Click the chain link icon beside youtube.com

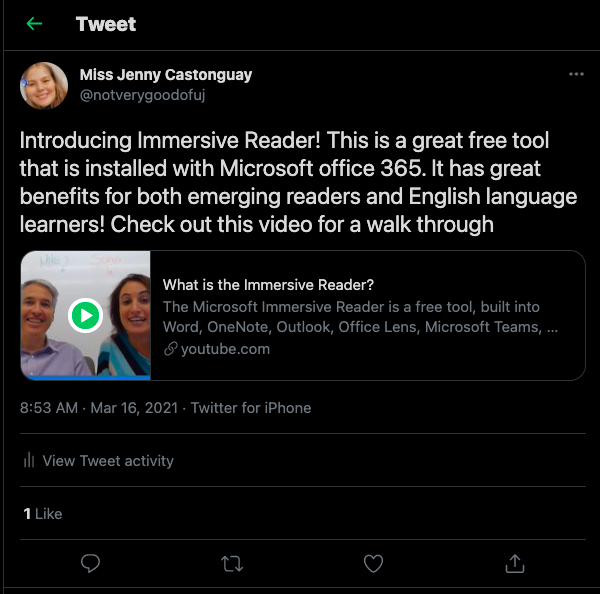[x=171, y=349]
